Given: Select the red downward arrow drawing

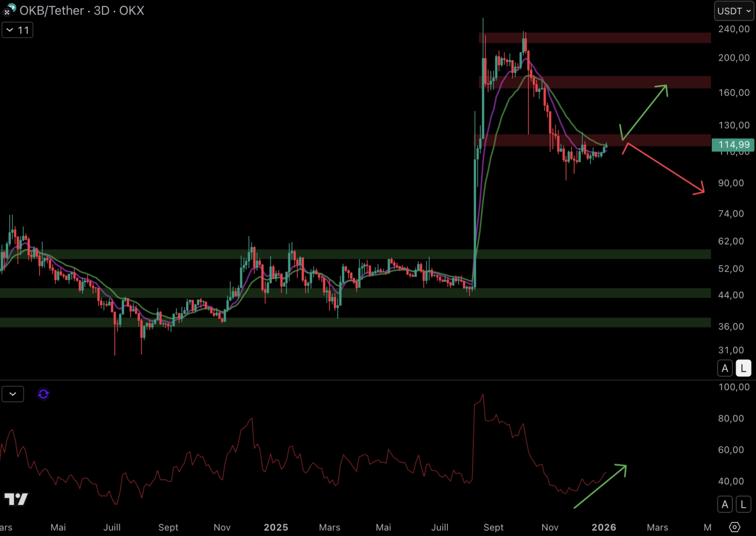Looking at the screenshot, I should 665,168.
